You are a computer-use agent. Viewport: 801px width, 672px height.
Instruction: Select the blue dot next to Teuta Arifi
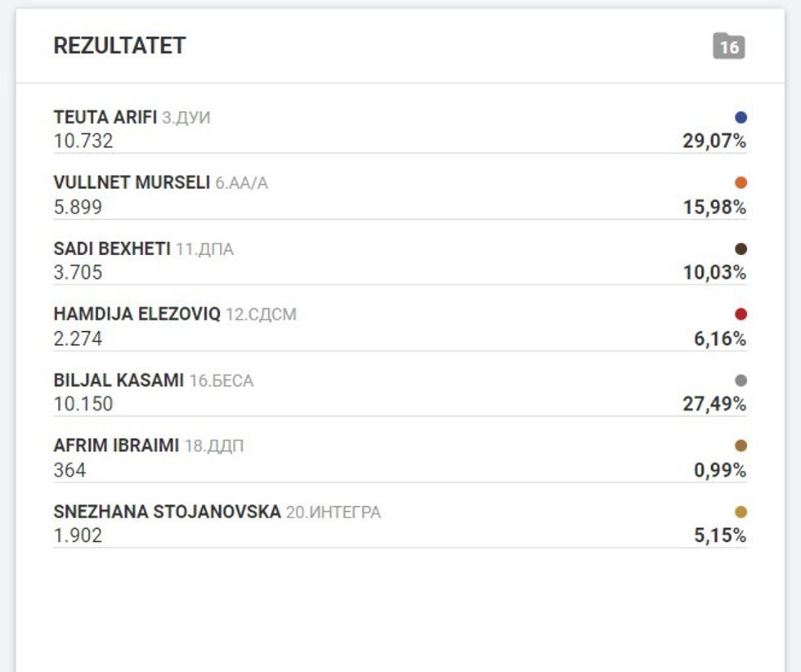tap(741, 117)
